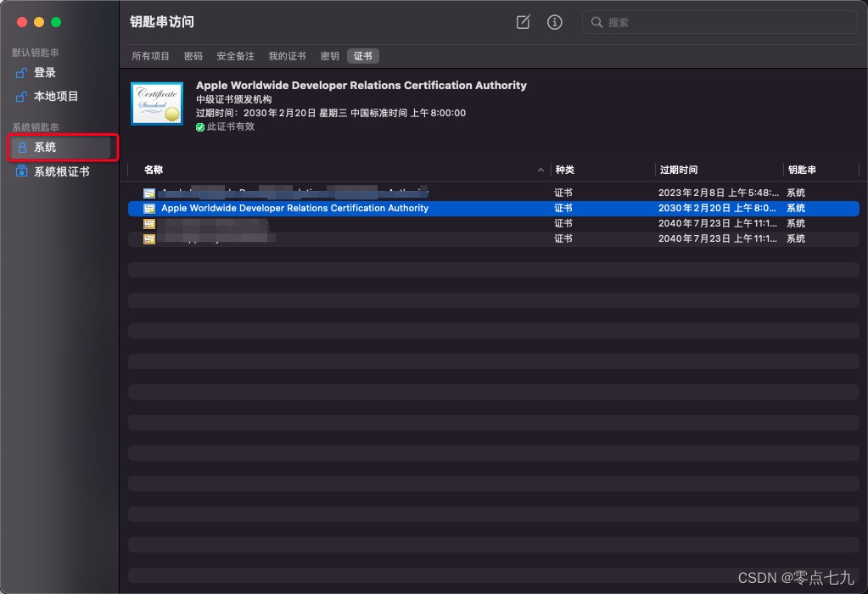Click the new item compose icon
The width and height of the screenshot is (868, 594).
(524, 22)
